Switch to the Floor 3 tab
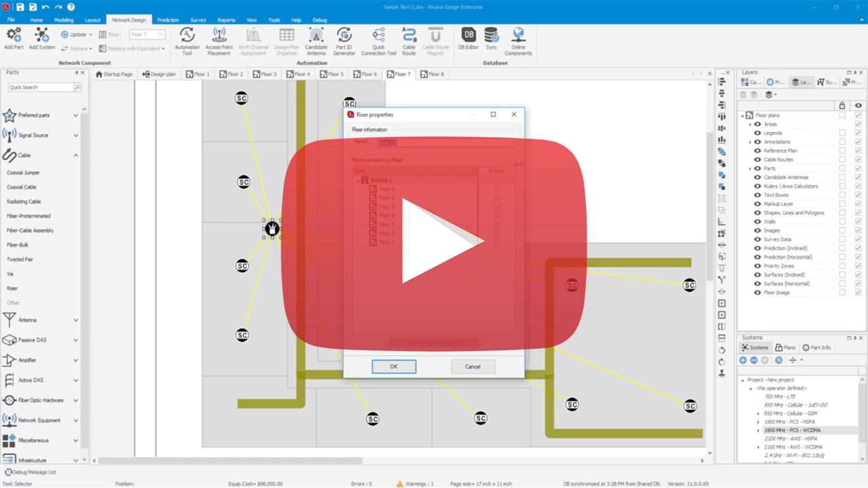This screenshot has width=868, height=488. pyautogui.click(x=265, y=74)
